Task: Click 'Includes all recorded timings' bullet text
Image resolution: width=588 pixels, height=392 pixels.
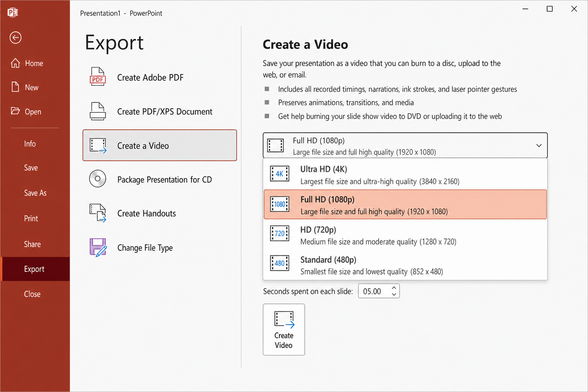Action: 397,89
